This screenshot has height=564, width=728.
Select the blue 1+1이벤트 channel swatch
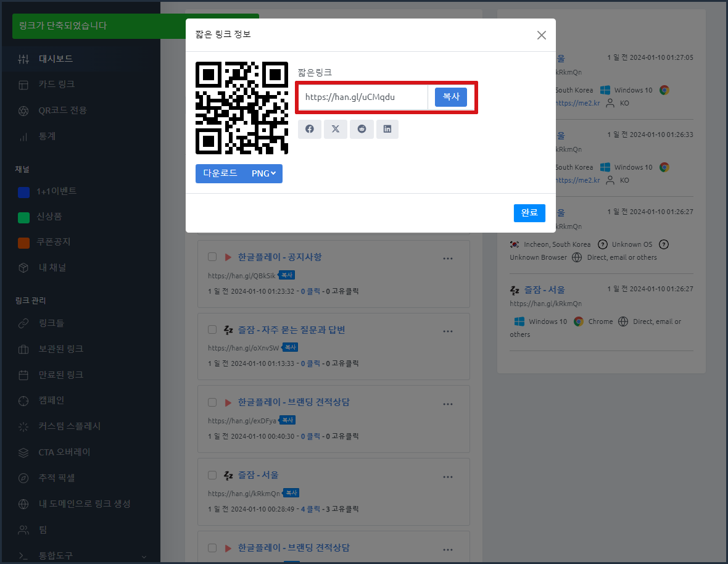23,192
